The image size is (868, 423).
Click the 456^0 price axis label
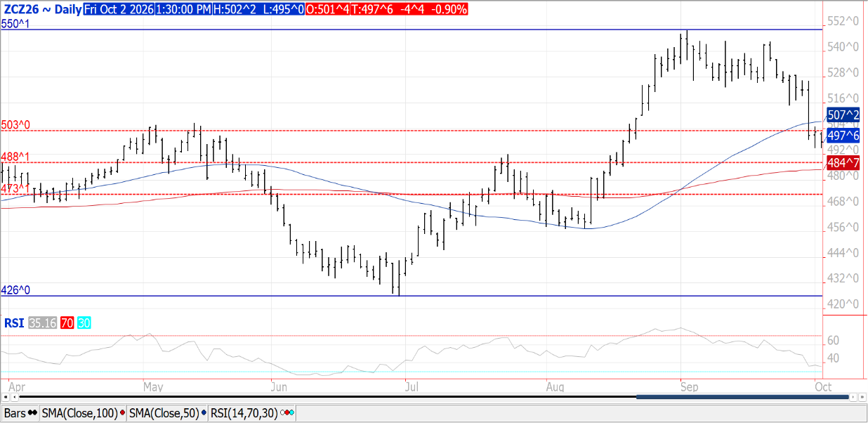[844, 228]
